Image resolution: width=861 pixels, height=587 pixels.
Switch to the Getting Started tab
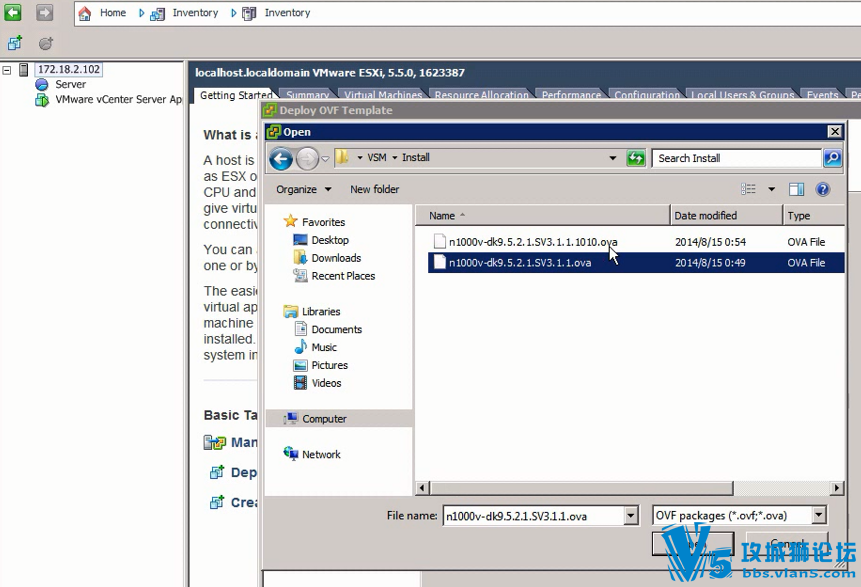236,96
